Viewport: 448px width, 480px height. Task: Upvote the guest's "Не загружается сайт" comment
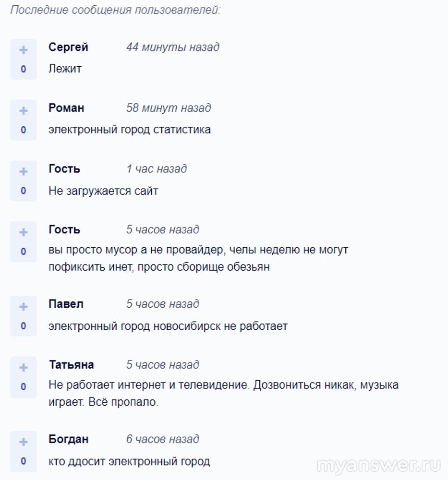pos(24,172)
